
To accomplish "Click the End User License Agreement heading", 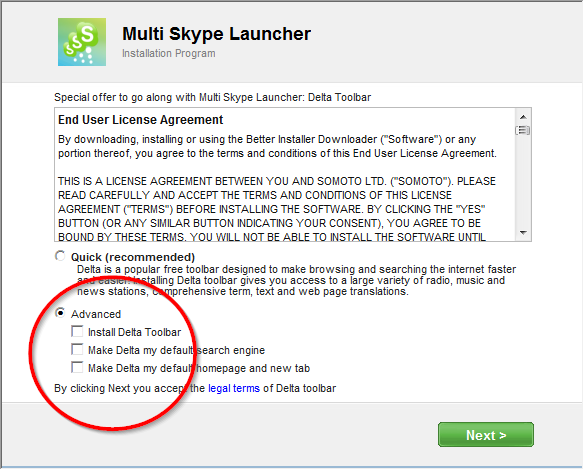I will tap(140, 120).
